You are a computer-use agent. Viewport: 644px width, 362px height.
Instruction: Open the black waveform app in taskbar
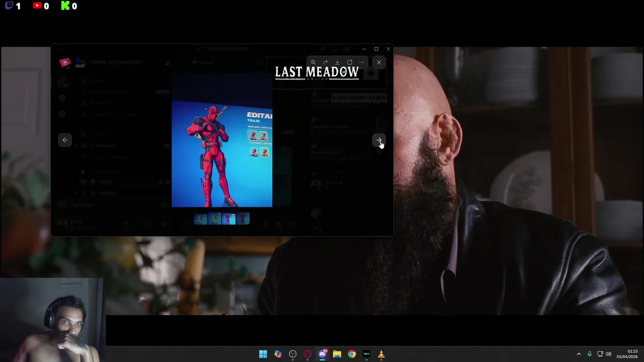click(366, 354)
